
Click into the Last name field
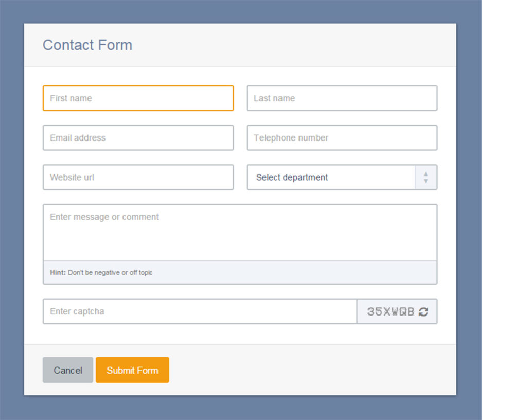pos(342,98)
